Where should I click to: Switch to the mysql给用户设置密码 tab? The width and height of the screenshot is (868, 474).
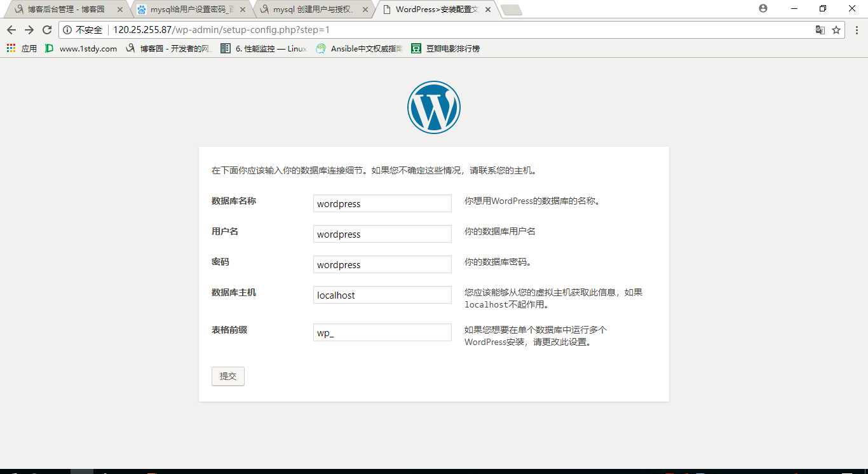click(191, 10)
